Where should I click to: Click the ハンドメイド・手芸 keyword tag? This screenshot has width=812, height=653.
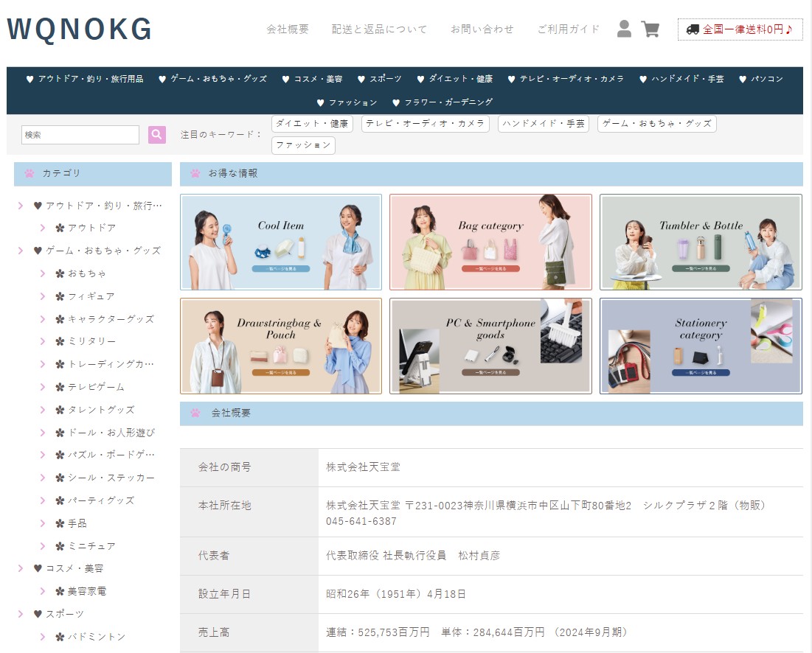coord(544,124)
